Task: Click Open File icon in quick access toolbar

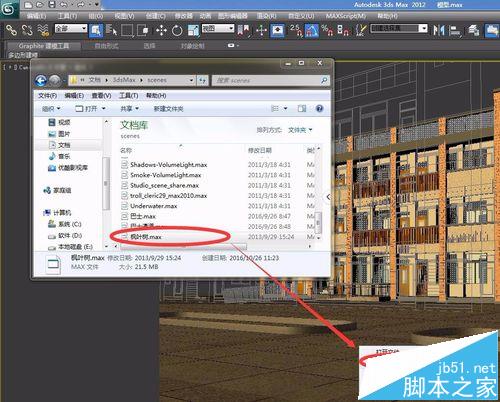Action: tap(40, 5)
